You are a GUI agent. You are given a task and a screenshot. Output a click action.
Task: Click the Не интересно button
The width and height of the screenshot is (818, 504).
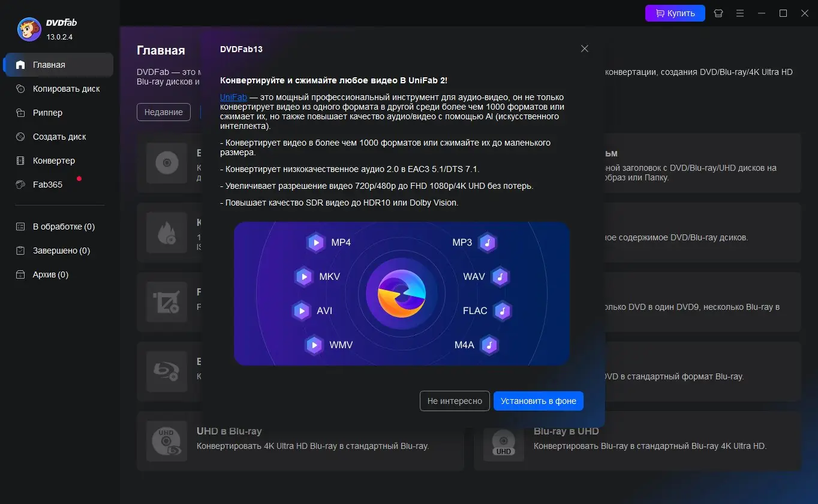[455, 401]
